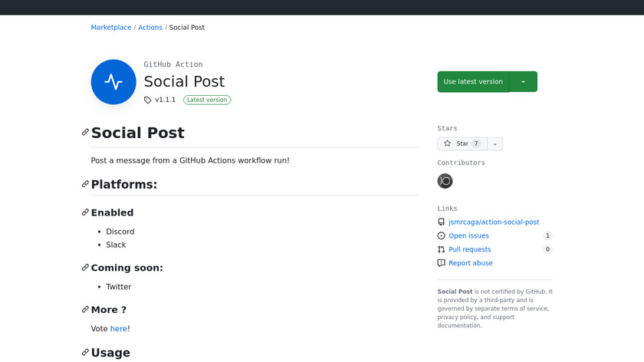
Task: View Open issues link
Action: coord(468,236)
